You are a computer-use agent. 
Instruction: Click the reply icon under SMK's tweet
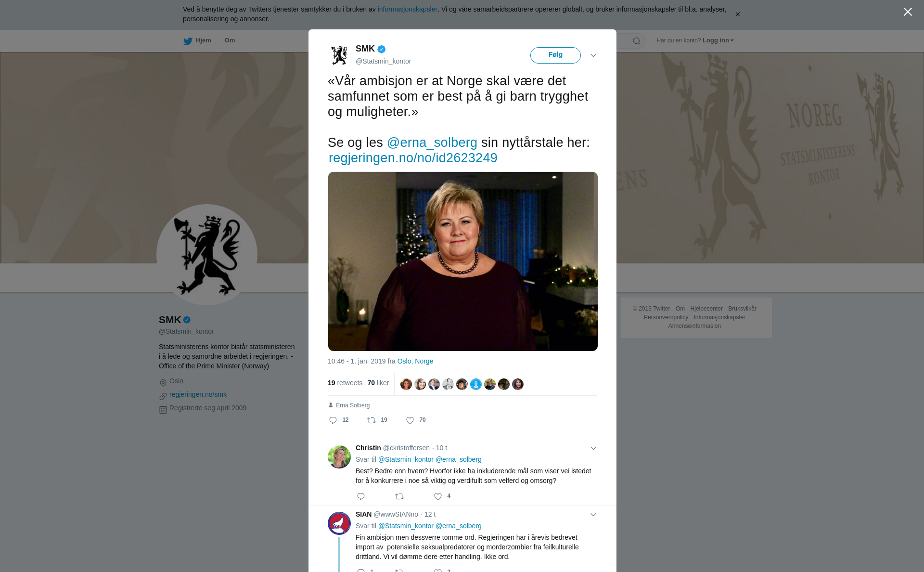coord(333,420)
